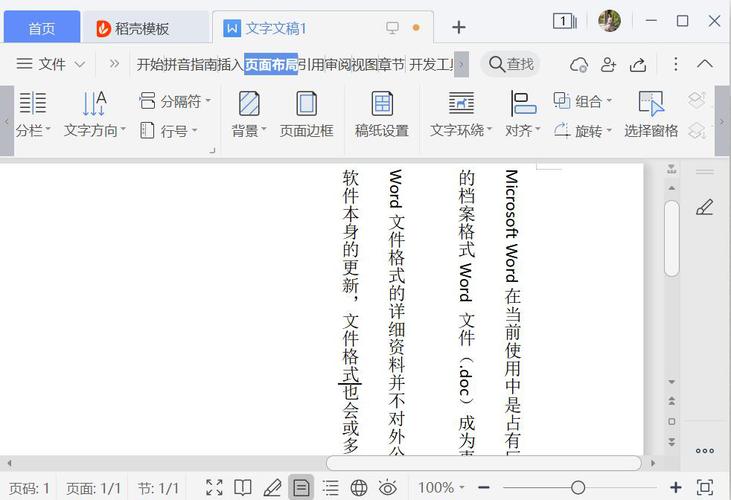This screenshot has width=731, height=500.
Task: Switch to web layout globe view
Action: point(359,487)
